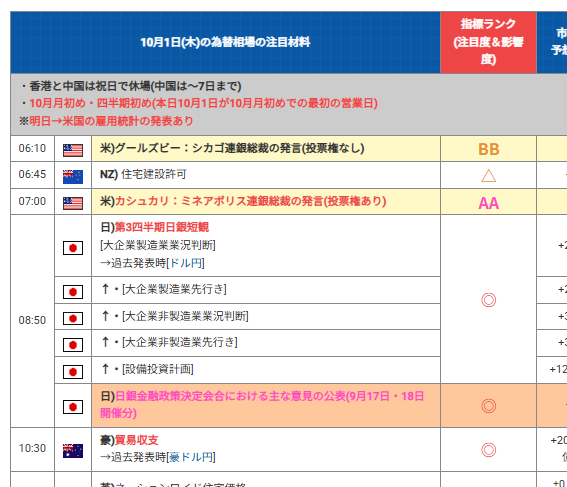Viewport: 567px width, 487px height.
Task: Select the 06:45 time cell
Action: pos(33,175)
